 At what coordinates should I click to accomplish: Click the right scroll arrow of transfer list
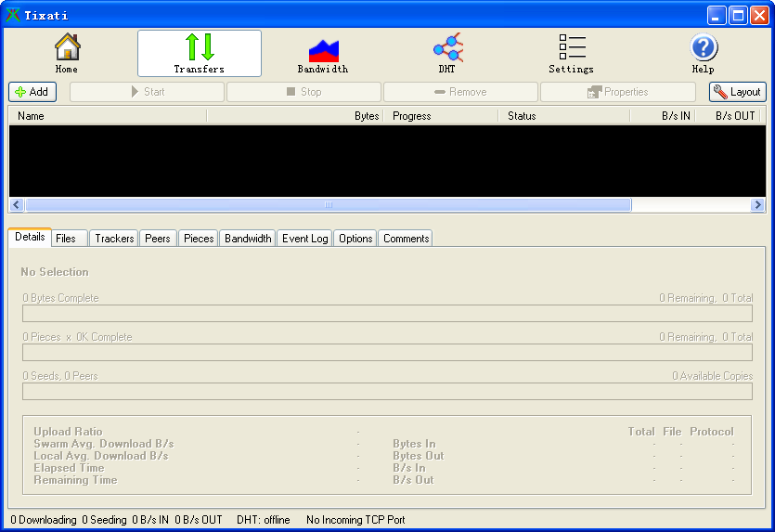coord(757,204)
